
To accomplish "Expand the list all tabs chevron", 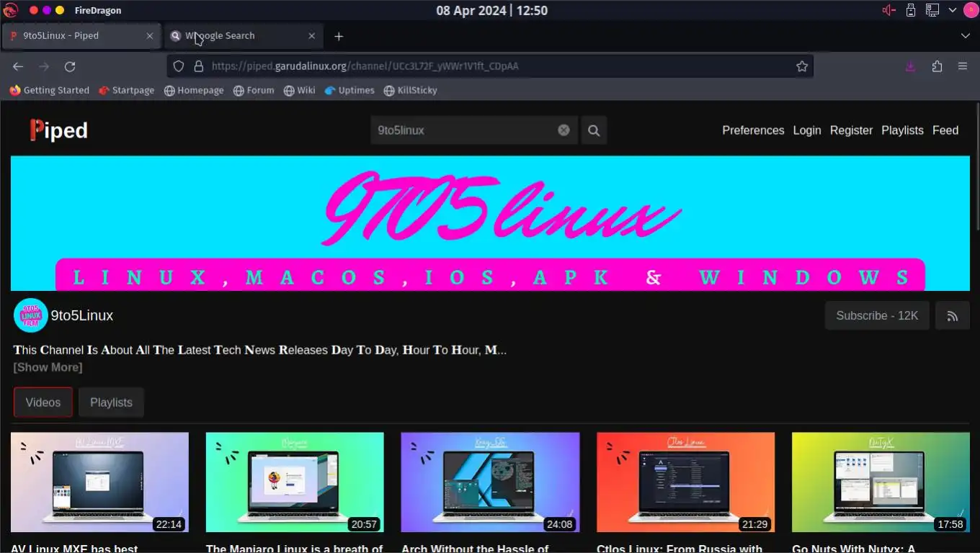I will 966,36.
